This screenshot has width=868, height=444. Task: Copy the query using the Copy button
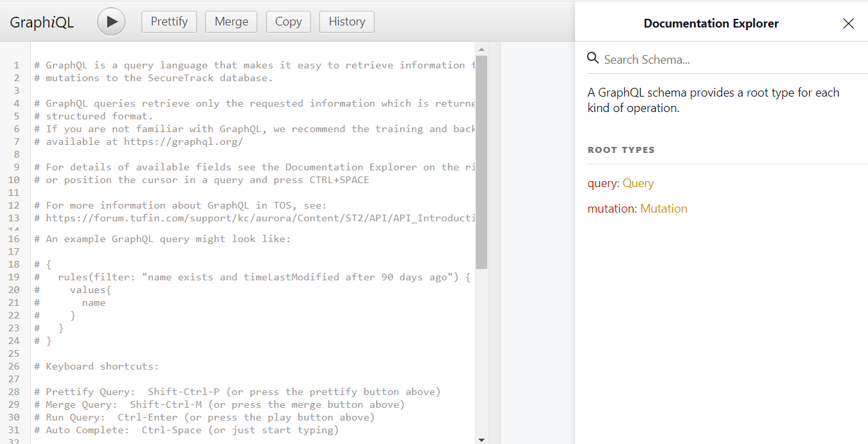pos(288,21)
